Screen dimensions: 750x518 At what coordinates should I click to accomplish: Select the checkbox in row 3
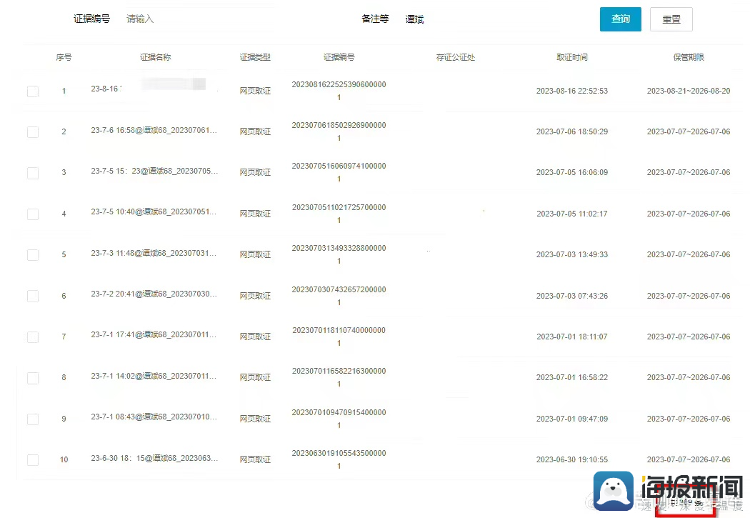point(33,173)
